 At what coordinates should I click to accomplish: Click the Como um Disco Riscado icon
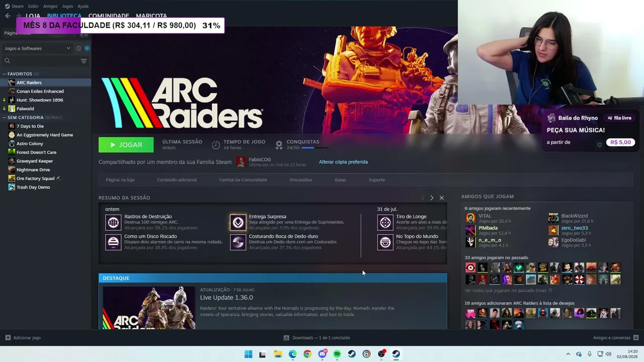tap(113, 242)
